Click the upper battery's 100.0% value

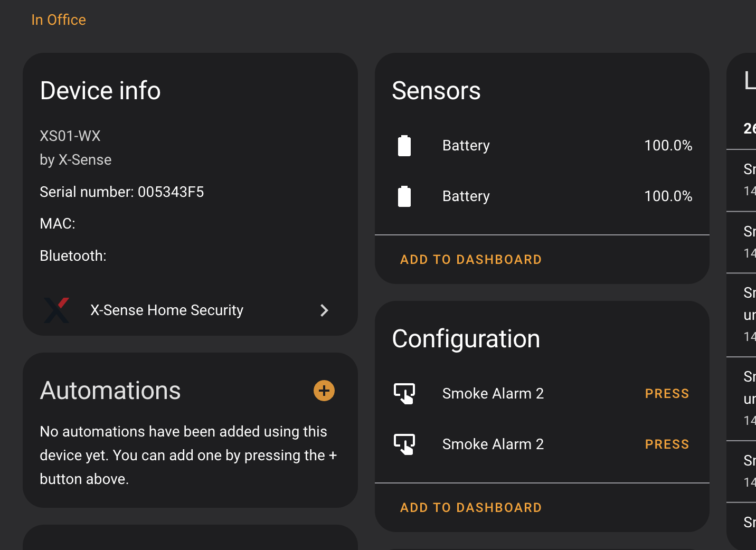pos(668,146)
